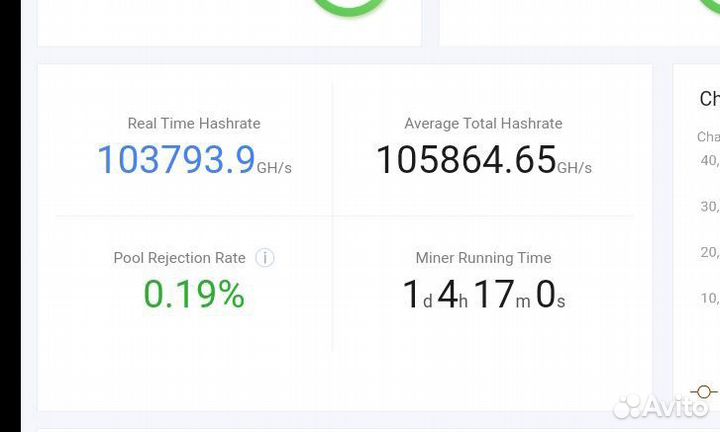720x432 pixels.
Task: Click the 20 tick on chart axis
Action: coord(708,252)
